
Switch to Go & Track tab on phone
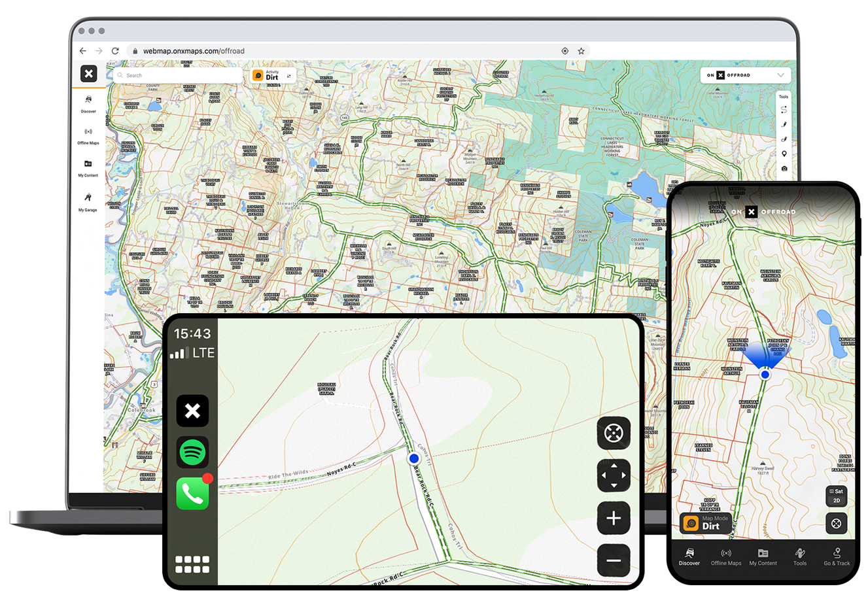click(x=837, y=556)
